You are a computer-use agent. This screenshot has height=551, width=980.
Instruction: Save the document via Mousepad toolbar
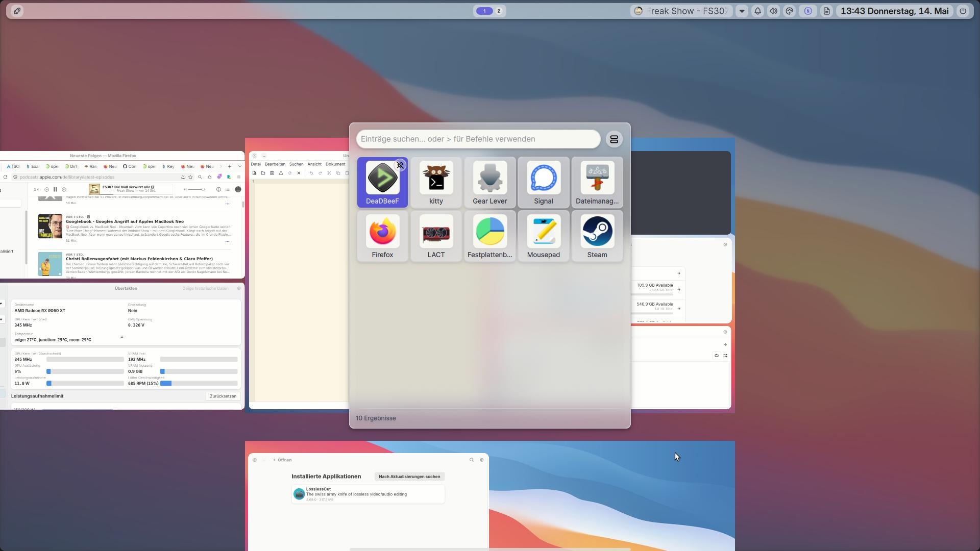coord(272,173)
